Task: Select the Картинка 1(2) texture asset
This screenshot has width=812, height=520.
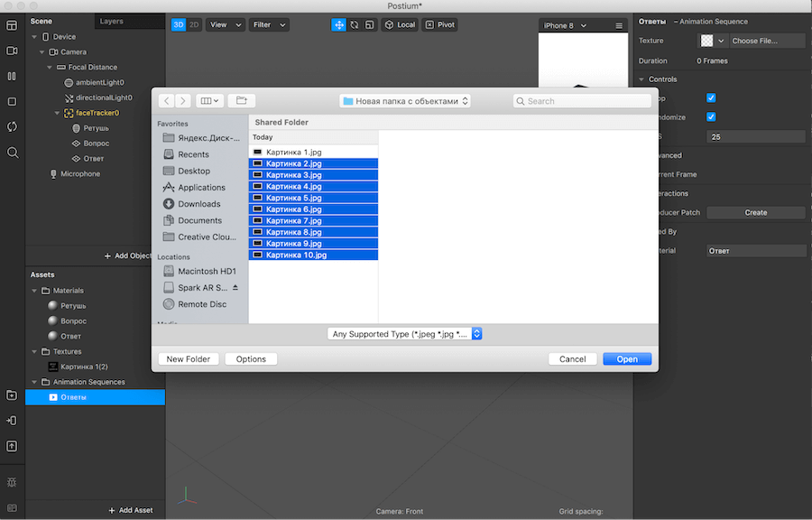Action: click(x=84, y=367)
